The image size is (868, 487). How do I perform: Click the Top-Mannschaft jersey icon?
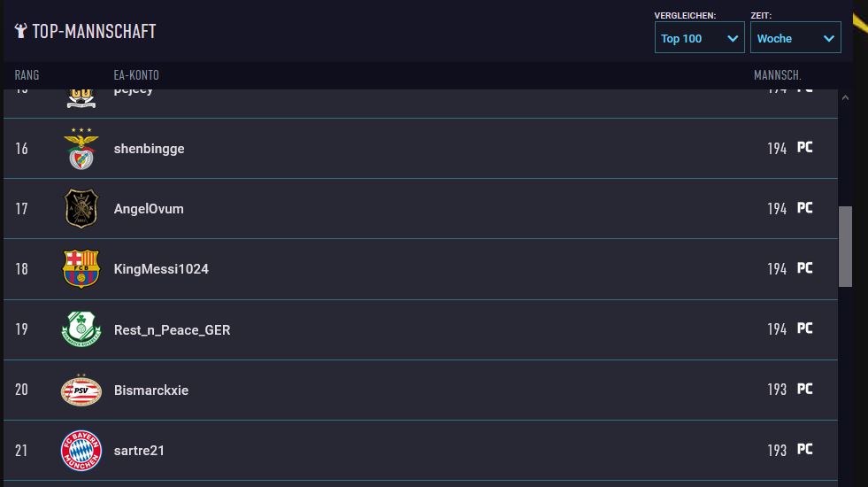pyautogui.click(x=21, y=32)
